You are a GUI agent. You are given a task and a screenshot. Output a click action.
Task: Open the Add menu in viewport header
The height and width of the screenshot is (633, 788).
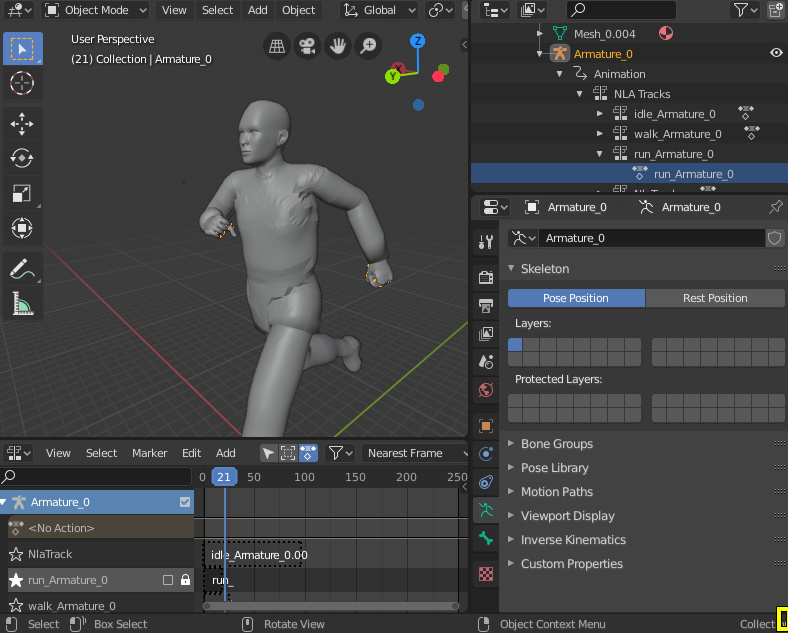257,10
